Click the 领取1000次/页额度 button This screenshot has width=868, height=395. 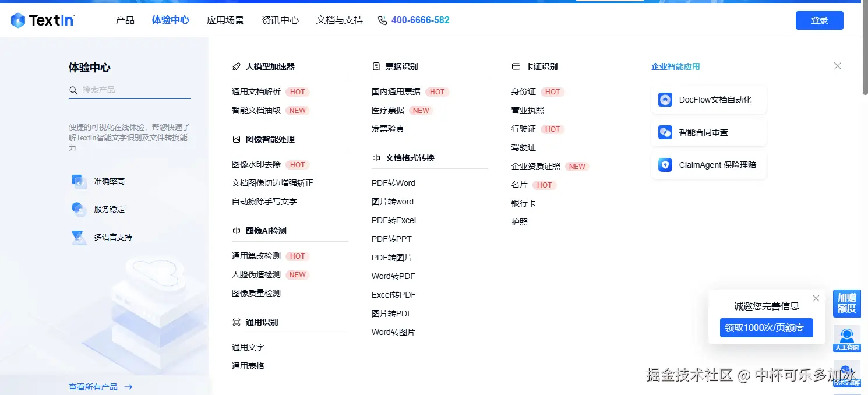pos(767,327)
